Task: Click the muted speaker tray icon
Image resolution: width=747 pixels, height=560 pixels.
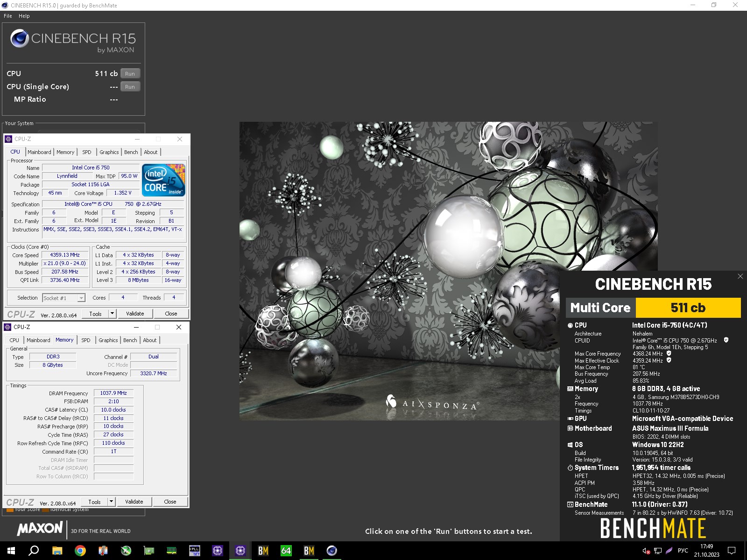Action: (x=646, y=551)
